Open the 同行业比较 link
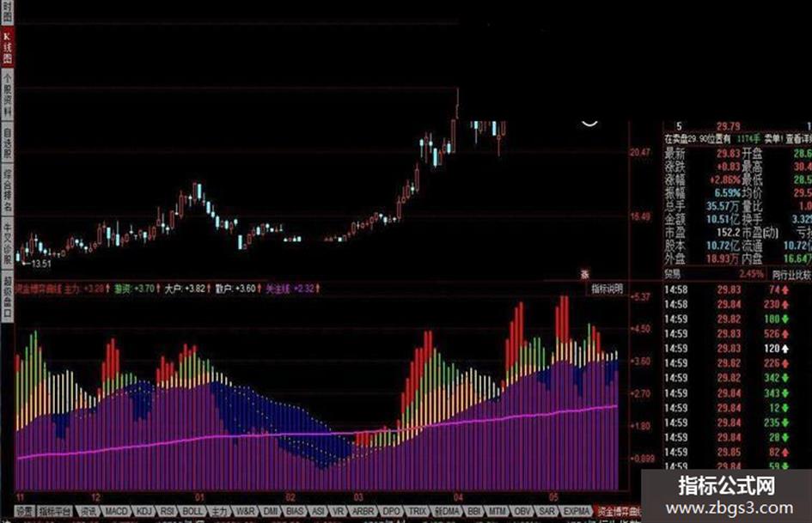Viewport: 812px width, 523px height. click(791, 275)
